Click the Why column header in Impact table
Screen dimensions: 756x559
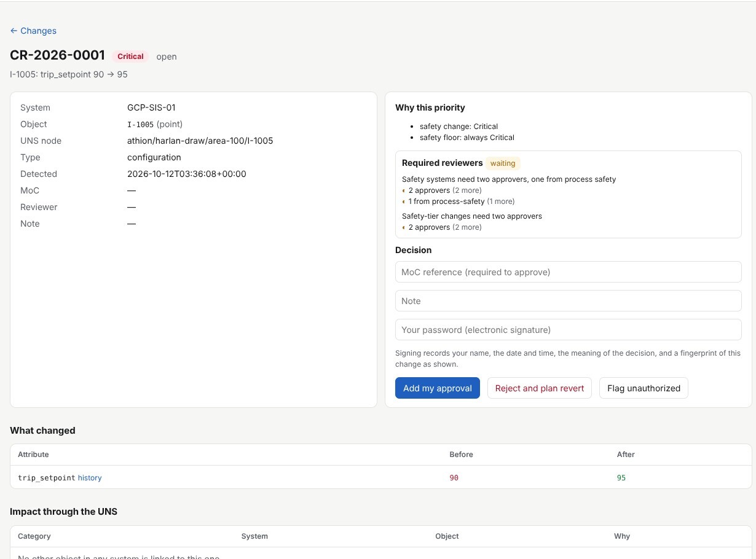tap(622, 536)
